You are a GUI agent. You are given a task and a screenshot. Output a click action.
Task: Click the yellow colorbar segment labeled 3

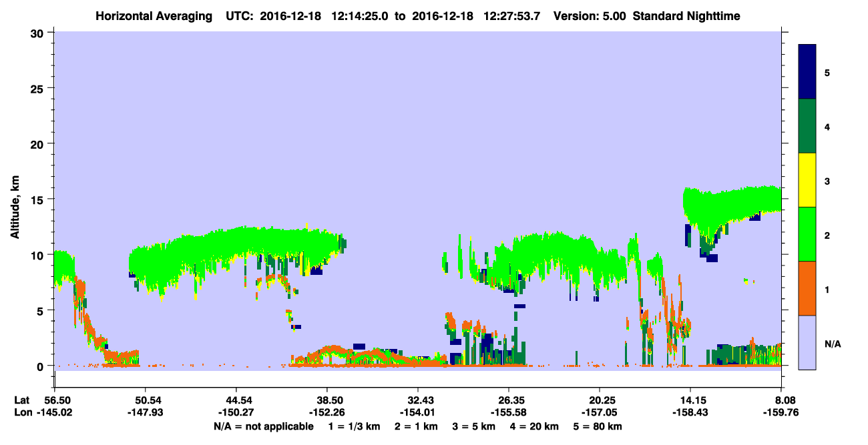point(807,180)
